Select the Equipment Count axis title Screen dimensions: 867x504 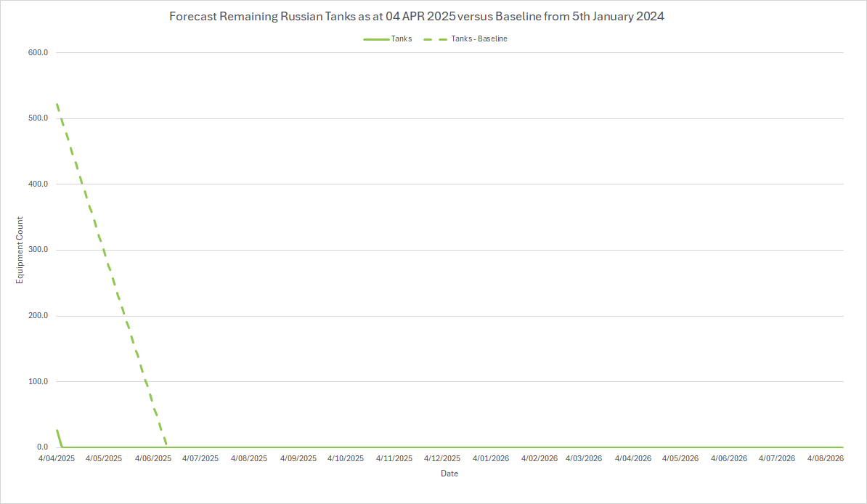pos(20,250)
